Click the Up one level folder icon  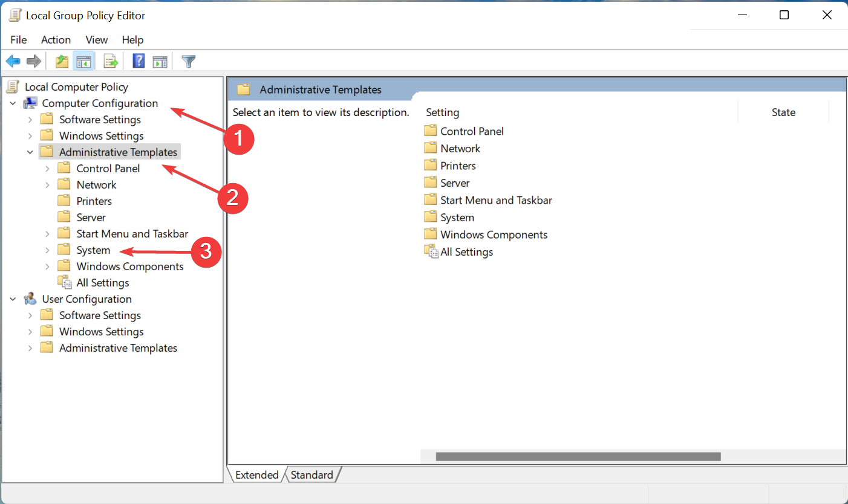tap(62, 61)
